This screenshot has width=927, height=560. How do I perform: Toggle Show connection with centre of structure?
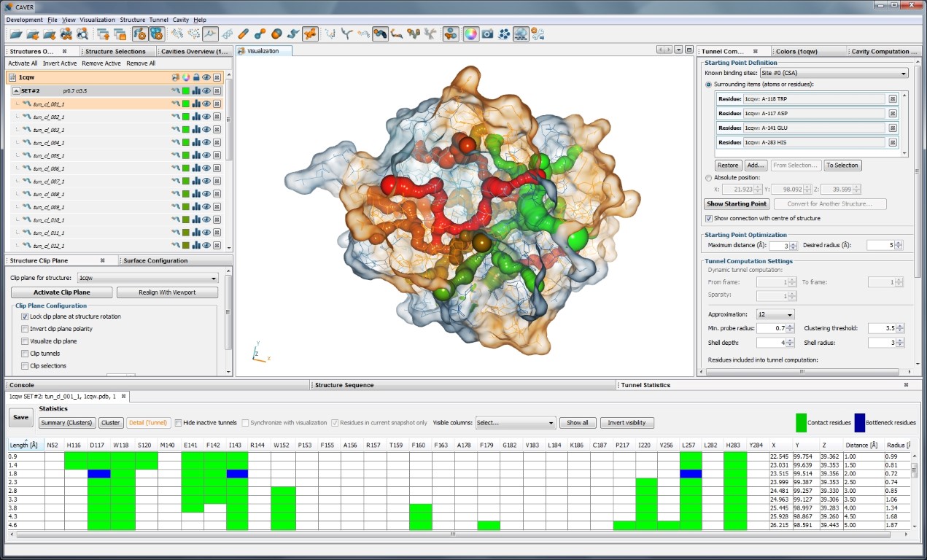[x=709, y=218]
